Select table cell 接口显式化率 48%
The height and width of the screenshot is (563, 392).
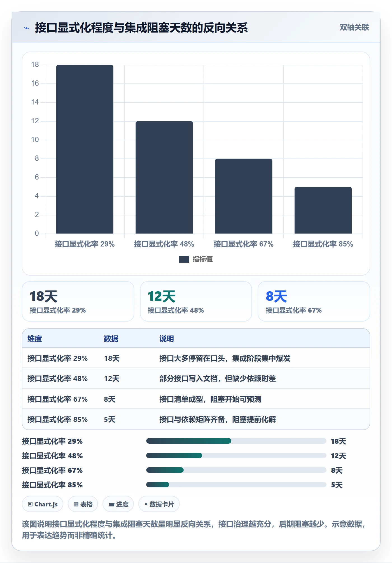[x=57, y=378]
